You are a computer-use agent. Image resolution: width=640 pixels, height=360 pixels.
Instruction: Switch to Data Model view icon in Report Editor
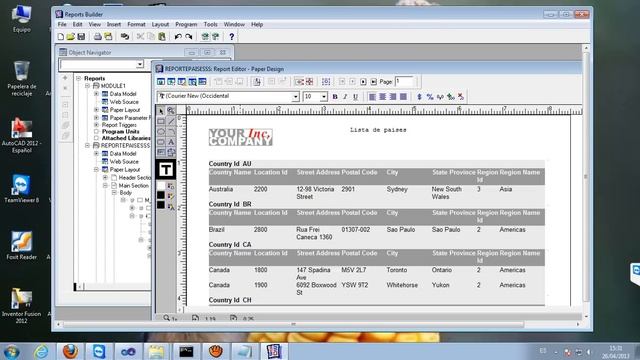(x=161, y=82)
